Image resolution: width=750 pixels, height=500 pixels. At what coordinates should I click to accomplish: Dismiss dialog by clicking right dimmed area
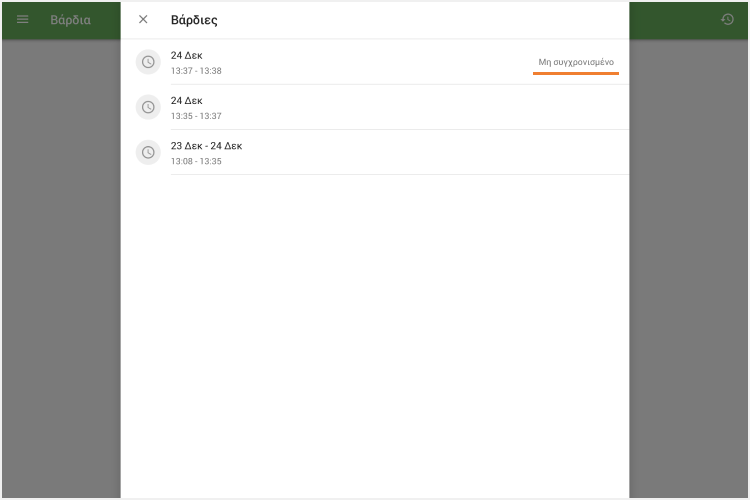[x=690, y=270]
